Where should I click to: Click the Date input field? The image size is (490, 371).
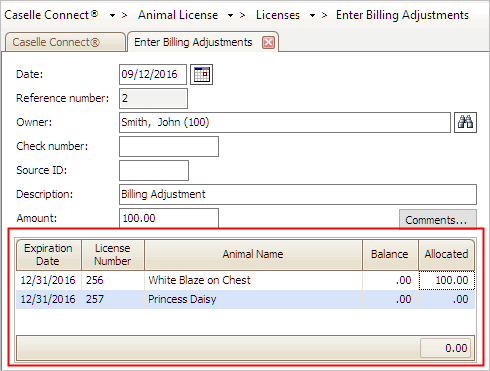point(153,74)
